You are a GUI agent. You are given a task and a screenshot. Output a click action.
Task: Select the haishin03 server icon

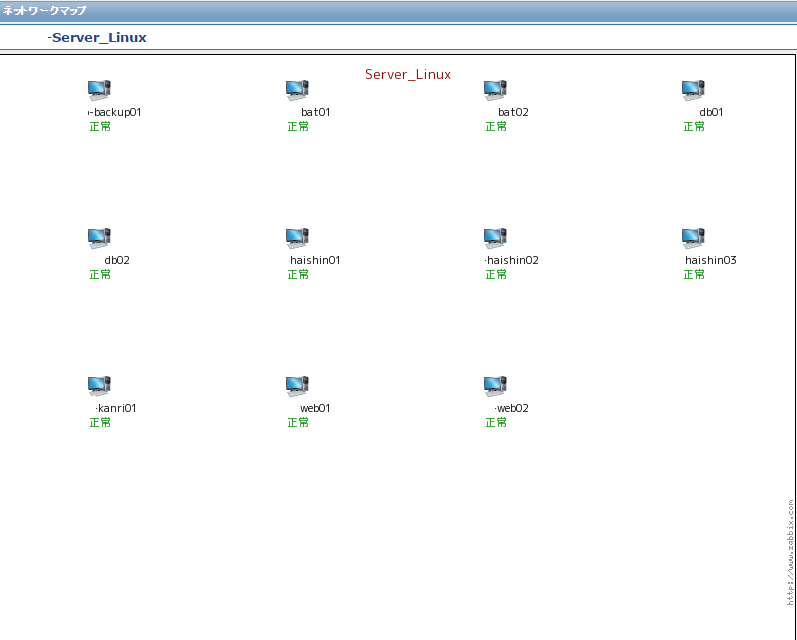693,238
